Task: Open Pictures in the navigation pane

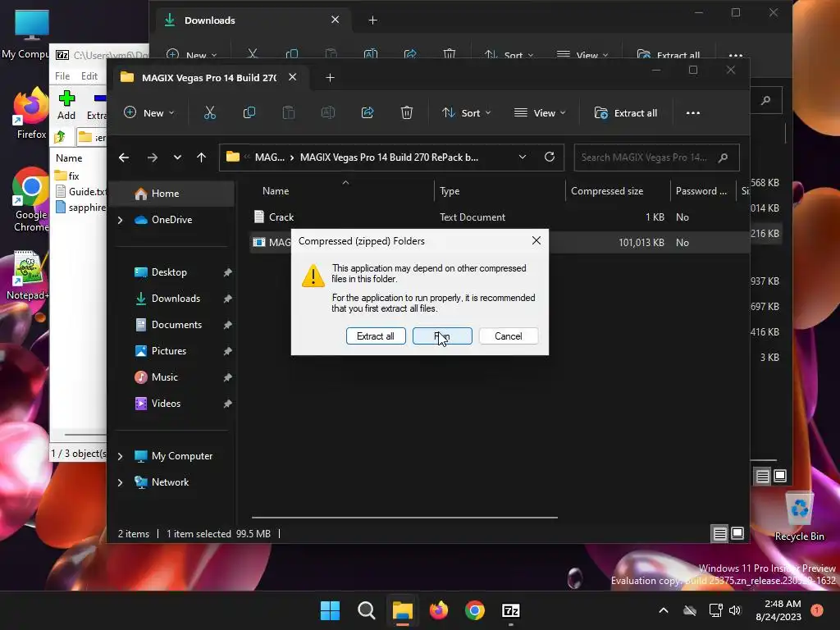Action: coord(168,351)
